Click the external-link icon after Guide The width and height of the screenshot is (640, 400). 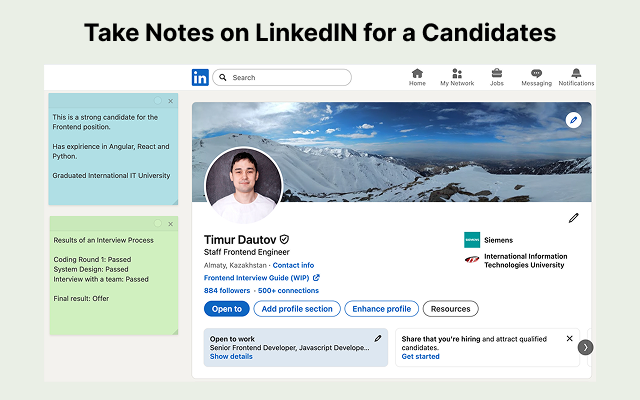(316, 278)
